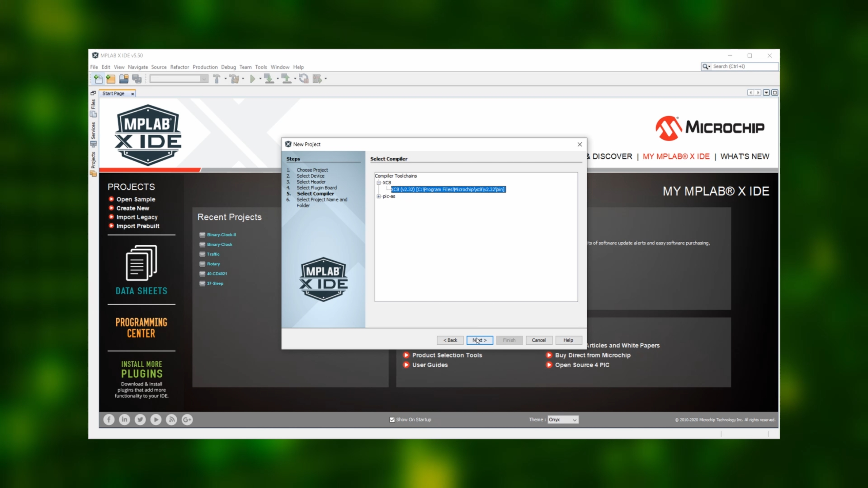The height and width of the screenshot is (488, 868).
Task: Click the Build Project hammer icon
Action: click(217, 79)
